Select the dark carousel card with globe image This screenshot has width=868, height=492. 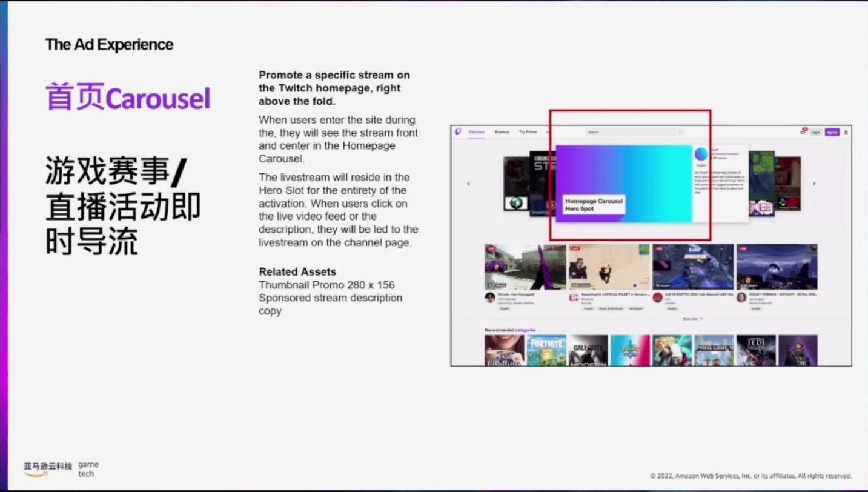(x=516, y=184)
